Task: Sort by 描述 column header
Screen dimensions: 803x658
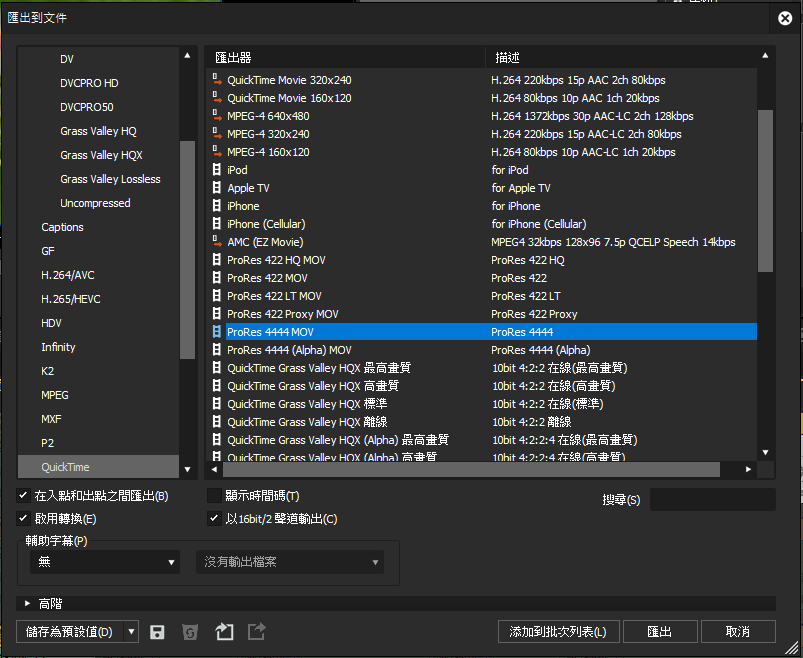Action: (621, 57)
